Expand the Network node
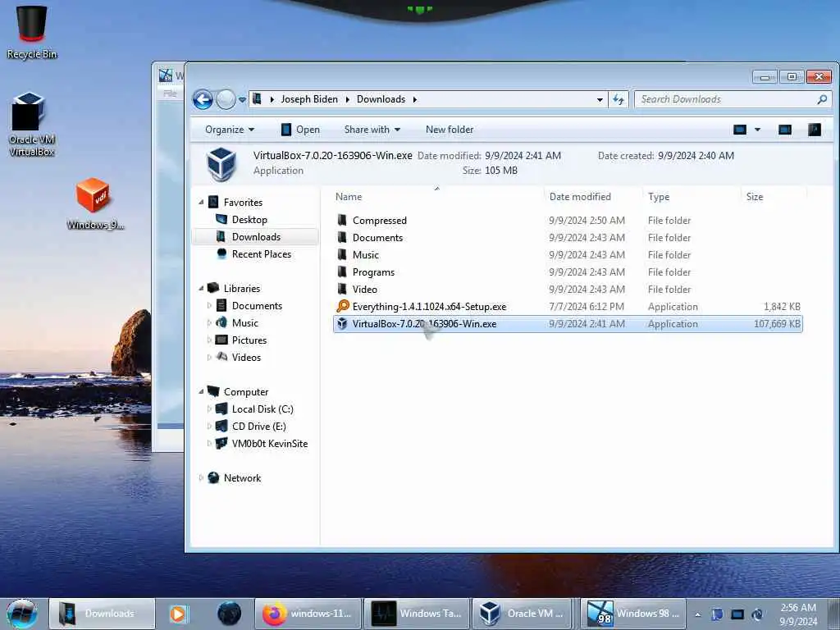 [x=201, y=478]
